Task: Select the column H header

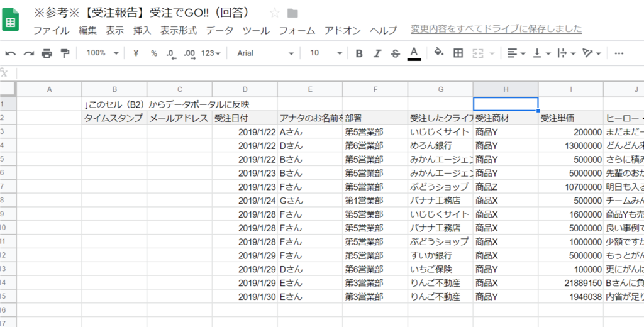Action: [506, 89]
